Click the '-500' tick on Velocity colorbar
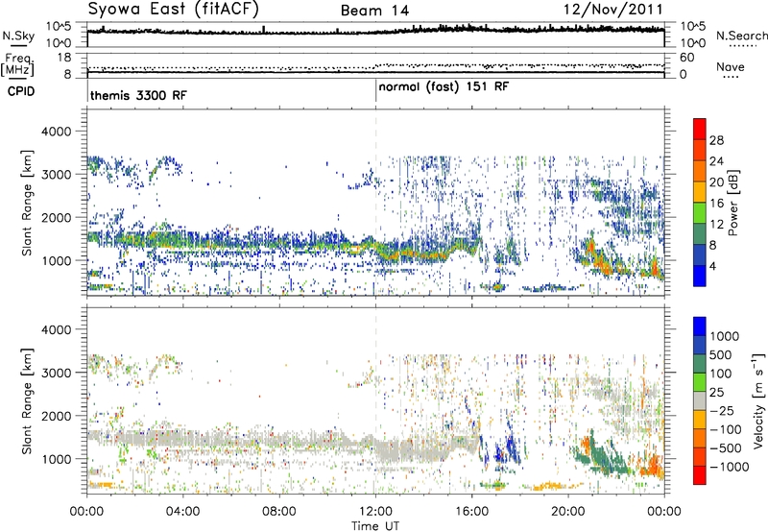Screen dimensions: 768x532 [x=726, y=448]
